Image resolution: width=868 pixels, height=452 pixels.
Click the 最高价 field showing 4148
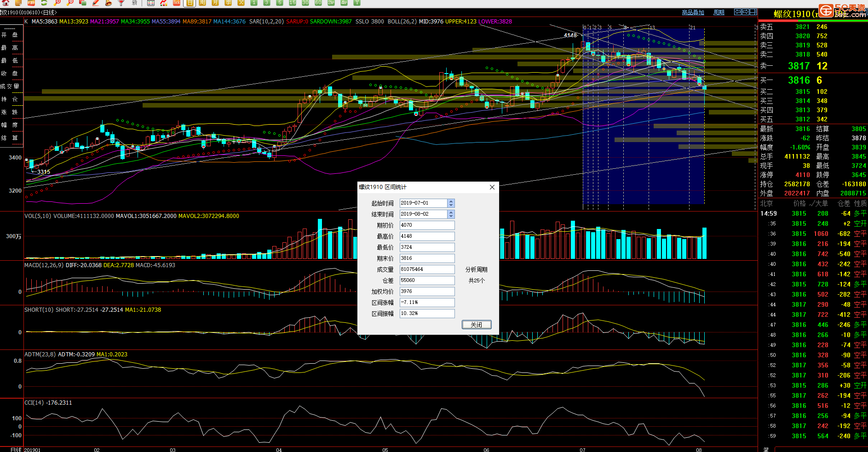pyautogui.click(x=427, y=236)
